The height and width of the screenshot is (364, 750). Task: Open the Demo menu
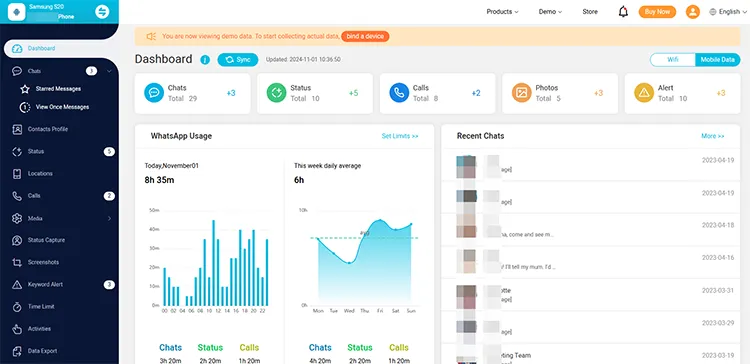[550, 12]
